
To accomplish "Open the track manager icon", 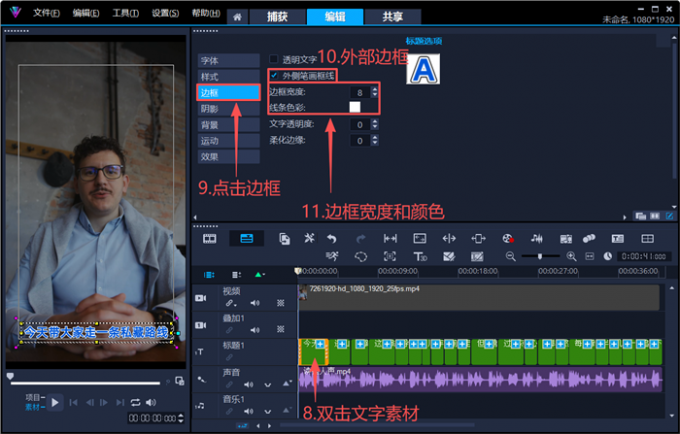I will tap(236, 275).
